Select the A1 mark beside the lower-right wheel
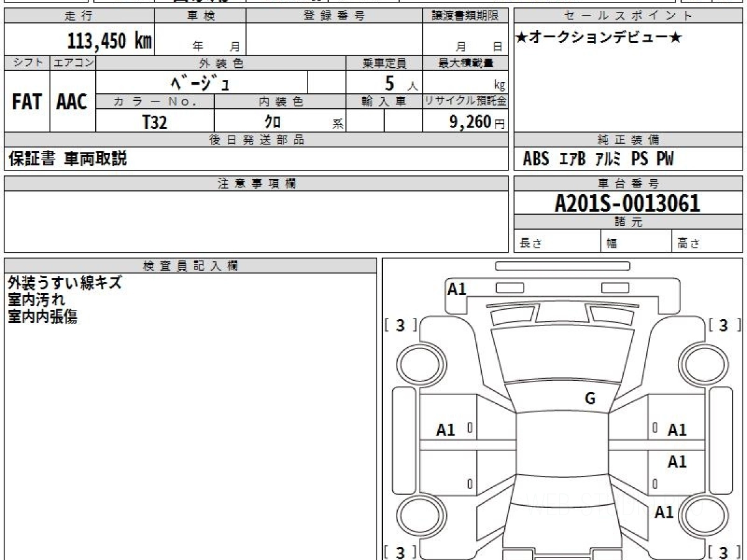The width and height of the screenshot is (747, 560). pyautogui.click(x=664, y=512)
